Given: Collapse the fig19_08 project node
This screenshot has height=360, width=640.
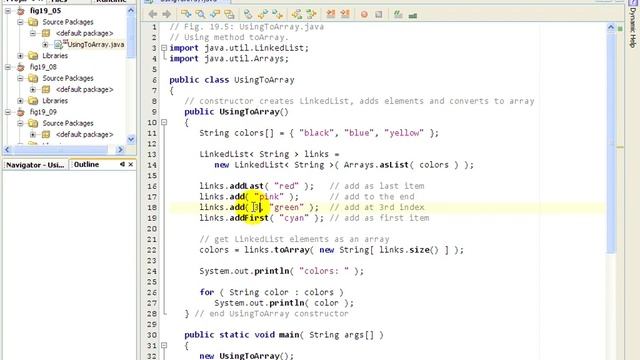Looking at the screenshot, I should pyautogui.click(x=8, y=67).
